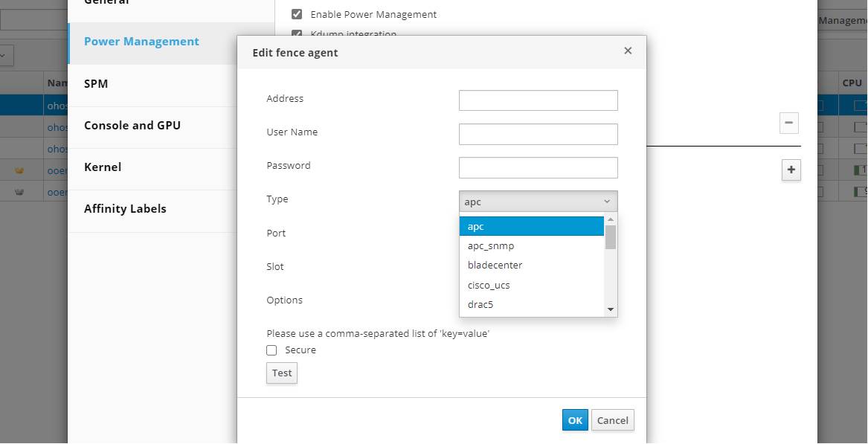Enable the Secure checkbox

point(271,350)
